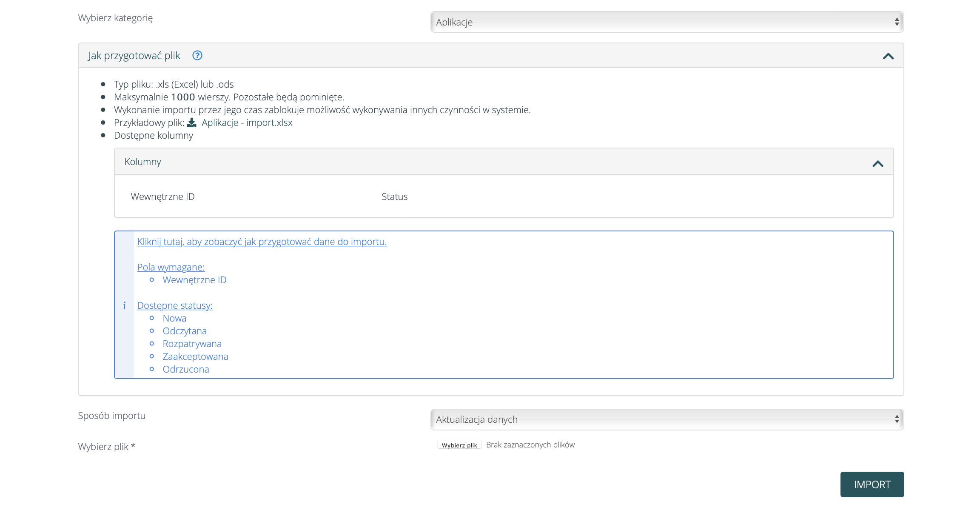This screenshot has height=507, width=980.
Task: Open the Wybierz kategorię dropdown
Action: click(667, 22)
